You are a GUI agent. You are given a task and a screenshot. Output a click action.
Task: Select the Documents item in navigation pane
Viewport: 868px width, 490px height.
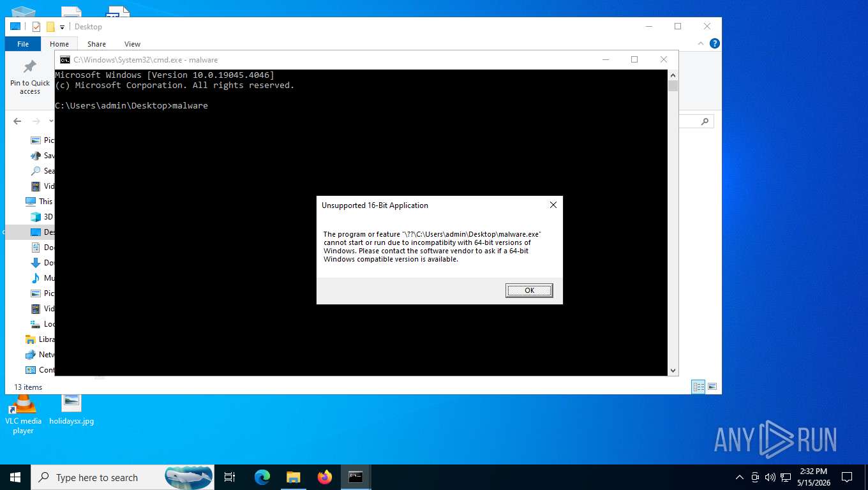tap(42, 248)
